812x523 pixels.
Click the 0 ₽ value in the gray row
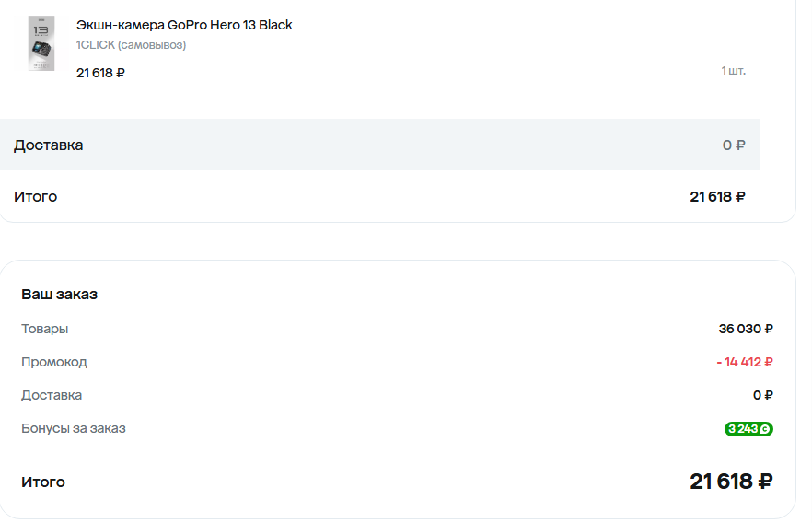(734, 145)
